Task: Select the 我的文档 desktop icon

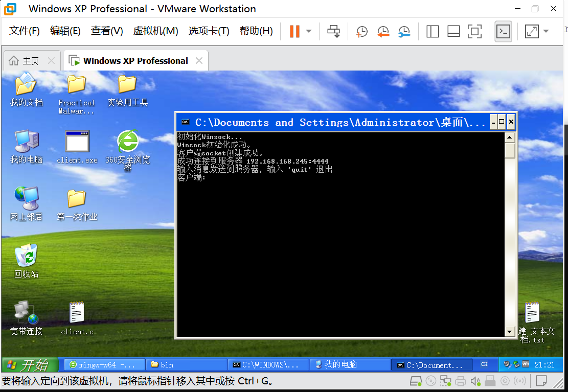Action: tap(26, 90)
